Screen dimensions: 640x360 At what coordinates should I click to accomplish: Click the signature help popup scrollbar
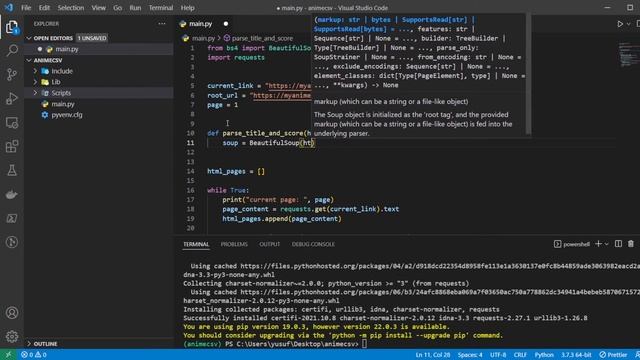pyautogui.click(x=528, y=73)
